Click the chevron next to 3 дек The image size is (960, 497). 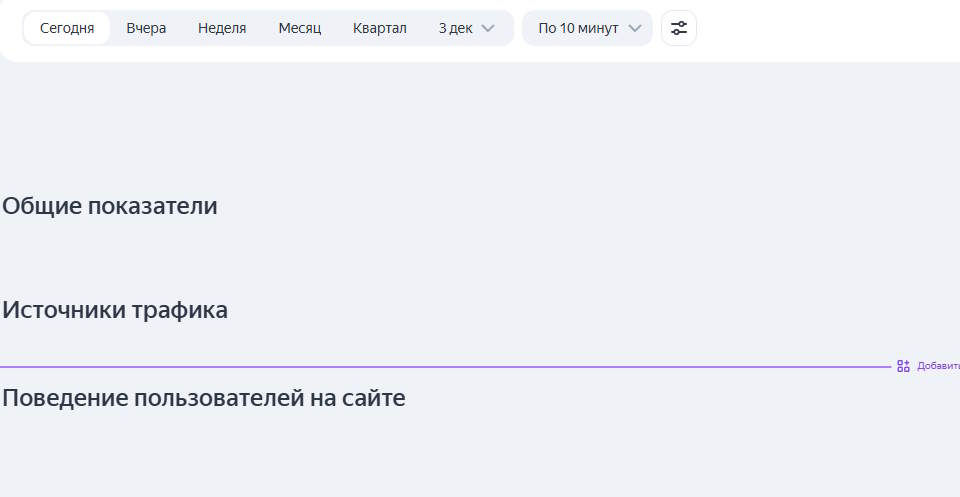[488, 28]
